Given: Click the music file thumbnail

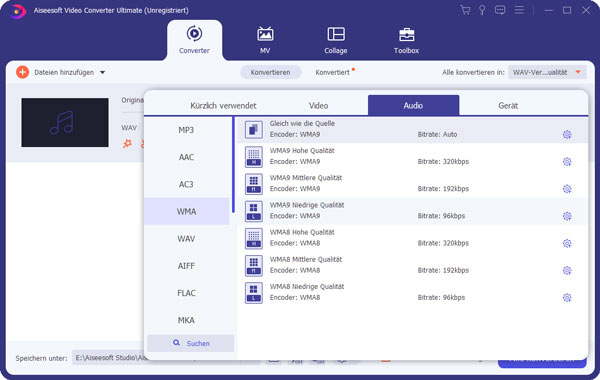Looking at the screenshot, I should [x=65, y=122].
